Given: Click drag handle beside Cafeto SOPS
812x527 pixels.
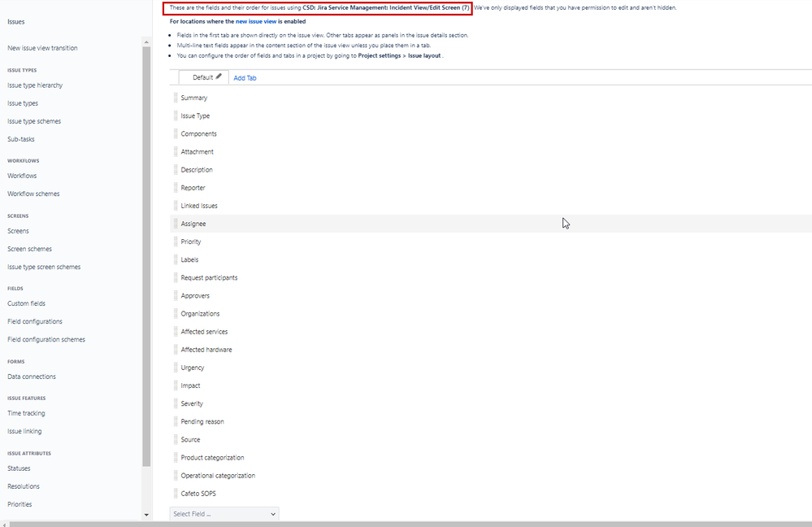Looking at the screenshot, I should (x=176, y=494).
